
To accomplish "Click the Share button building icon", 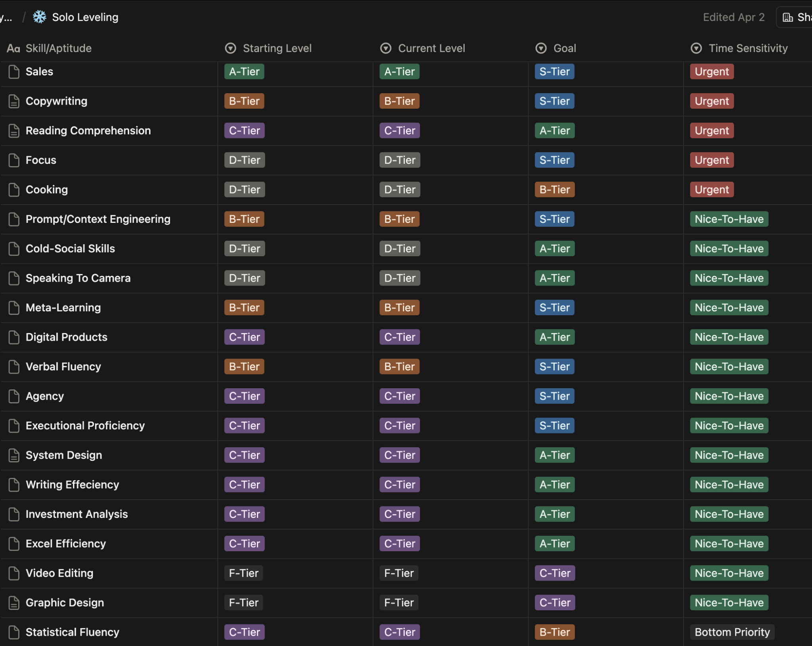I will pos(787,17).
